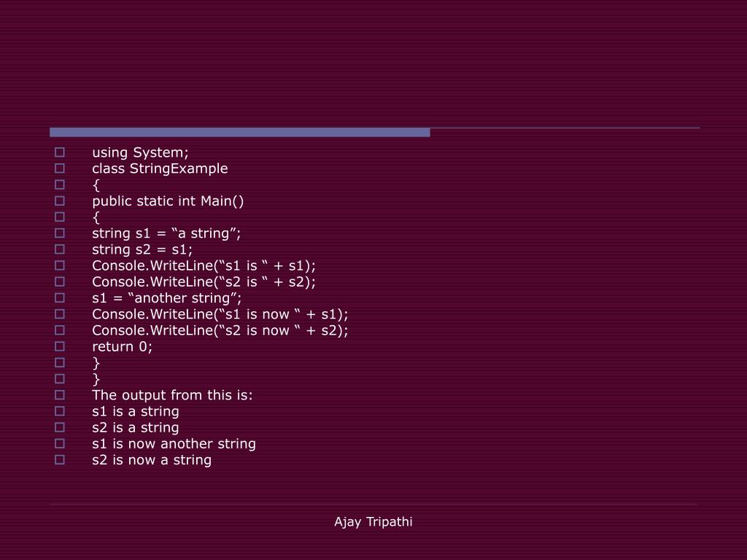Click the lavender title bar above the code
This screenshot has width=747, height=560.
239,133
